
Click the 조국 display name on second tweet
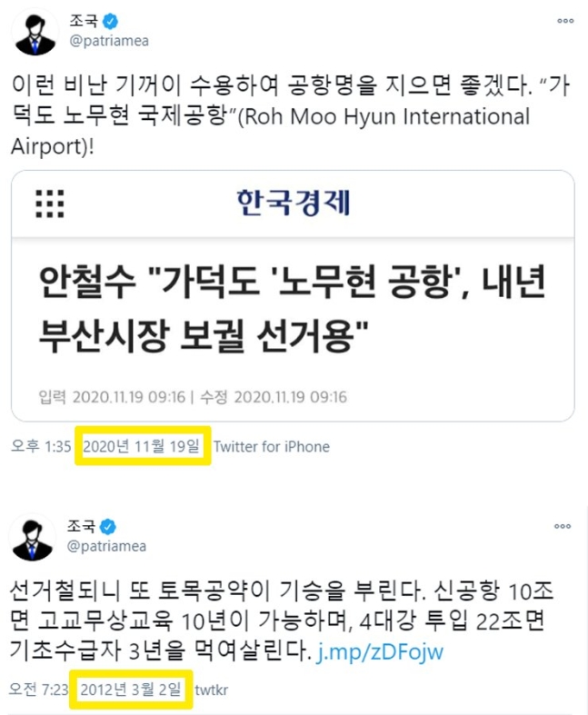coord(81,526)
